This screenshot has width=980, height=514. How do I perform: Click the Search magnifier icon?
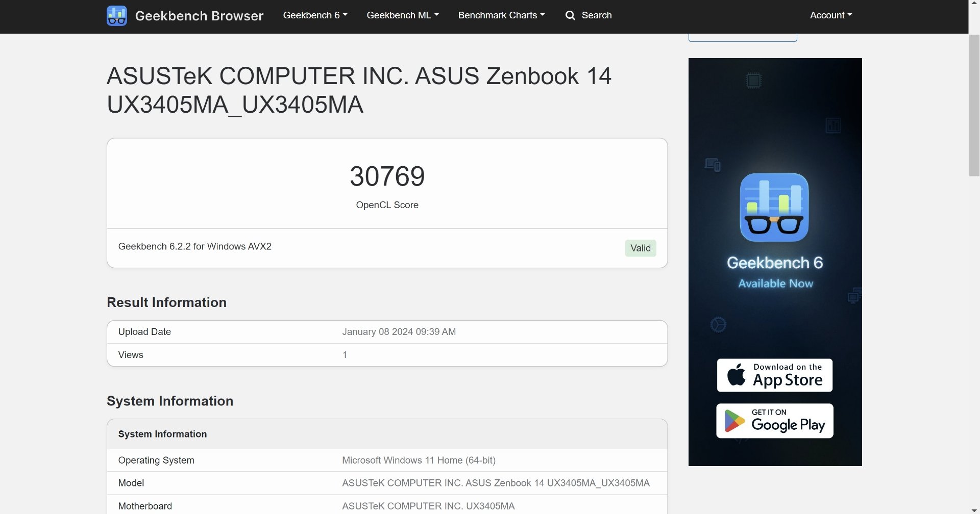(570, 15)
